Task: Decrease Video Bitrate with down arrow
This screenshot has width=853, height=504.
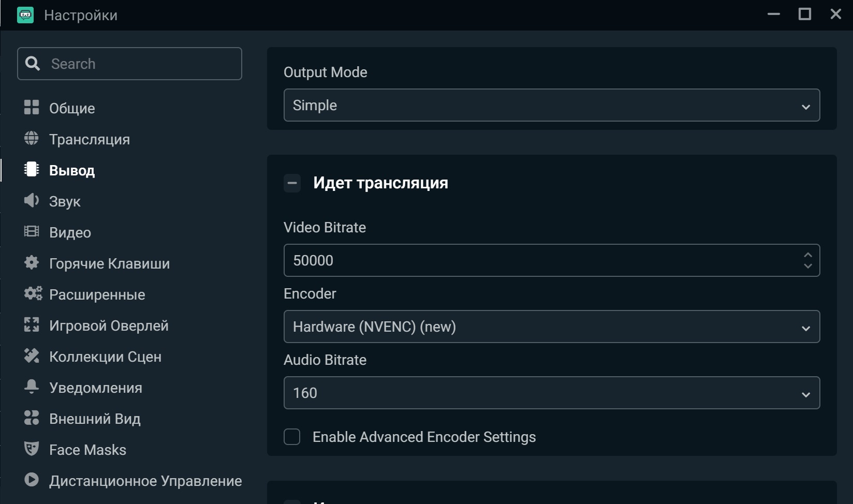Action: tap(808, 266)
